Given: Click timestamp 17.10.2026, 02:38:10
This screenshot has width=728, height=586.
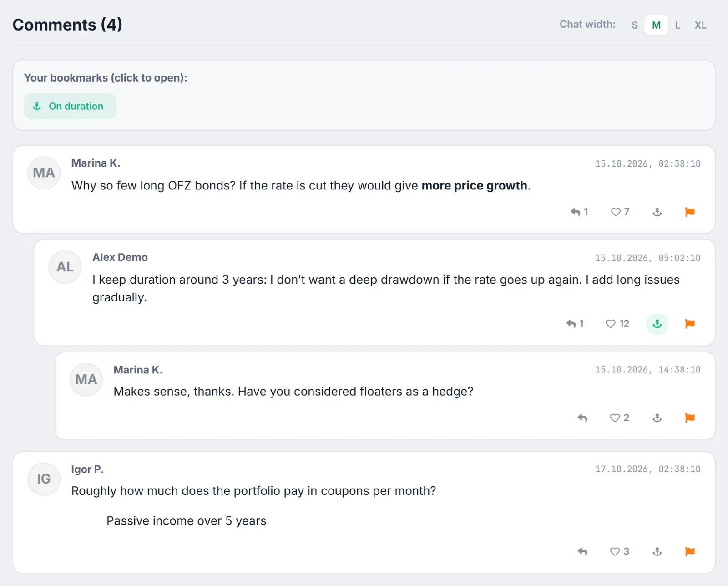Looking at the screenshot, I should point(648,469).
